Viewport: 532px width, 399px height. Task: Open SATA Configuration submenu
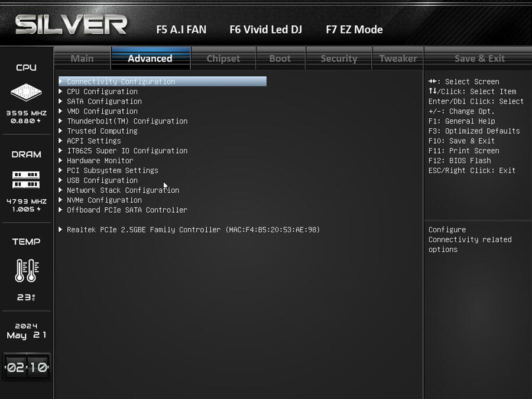click(104, 101)
